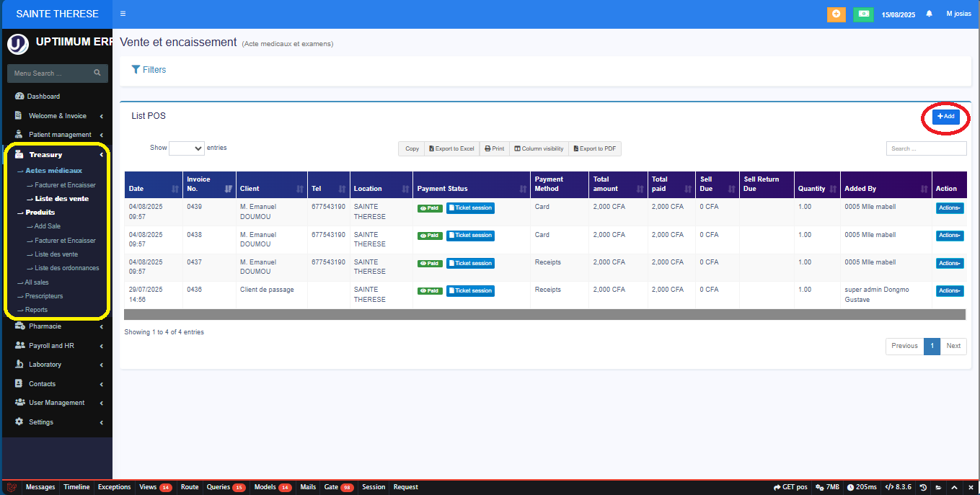Open Prescripteurs in Treasury menu
Image resolution: width=980 pixels, height=495 pixels.
coord(43,296)
